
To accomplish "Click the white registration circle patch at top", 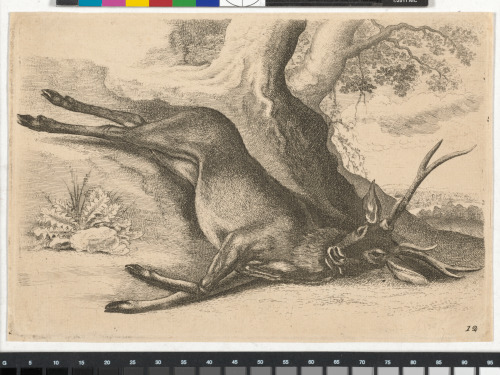I will (x=242, y=3).
